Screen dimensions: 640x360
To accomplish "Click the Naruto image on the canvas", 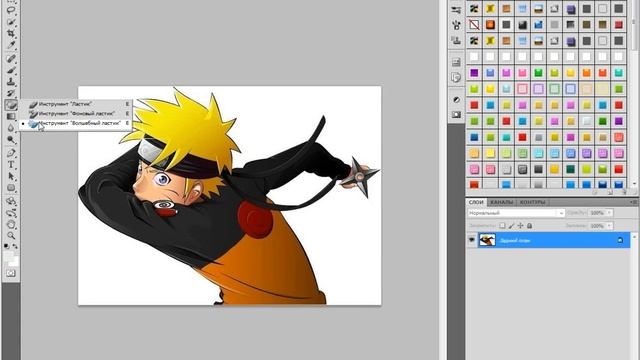I will pyautogui.click(x=229, y=195).
